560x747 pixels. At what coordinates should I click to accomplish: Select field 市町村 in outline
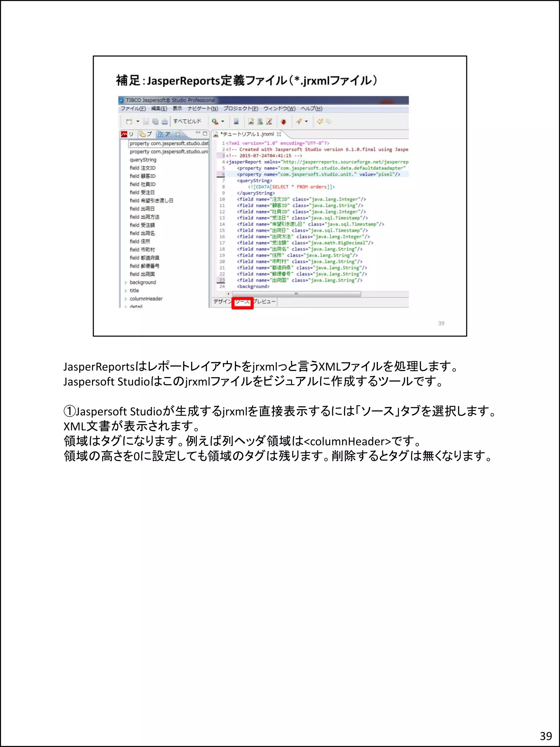tap(142, 249)
